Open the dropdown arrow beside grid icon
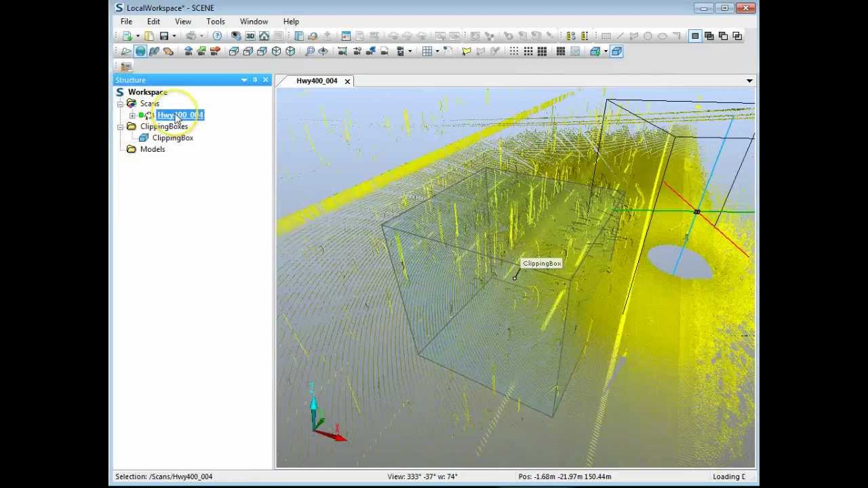868x488 pixels. click(x=437, y=52)
